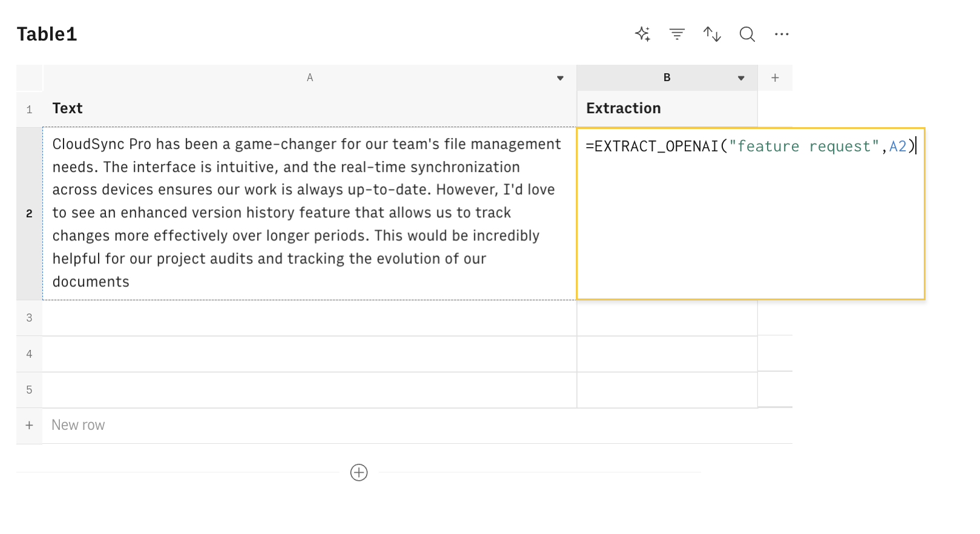Click the sort arrows icon
The height and width of the screenshot is (534, 980).
point(712,34)
